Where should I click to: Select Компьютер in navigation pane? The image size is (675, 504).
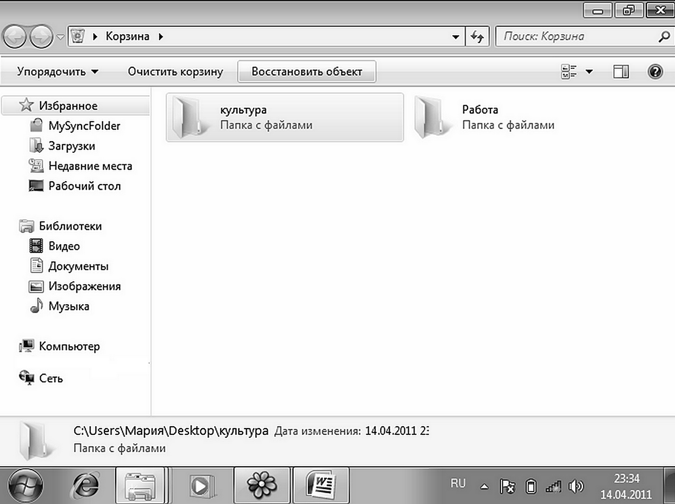[x=69, y=346]
